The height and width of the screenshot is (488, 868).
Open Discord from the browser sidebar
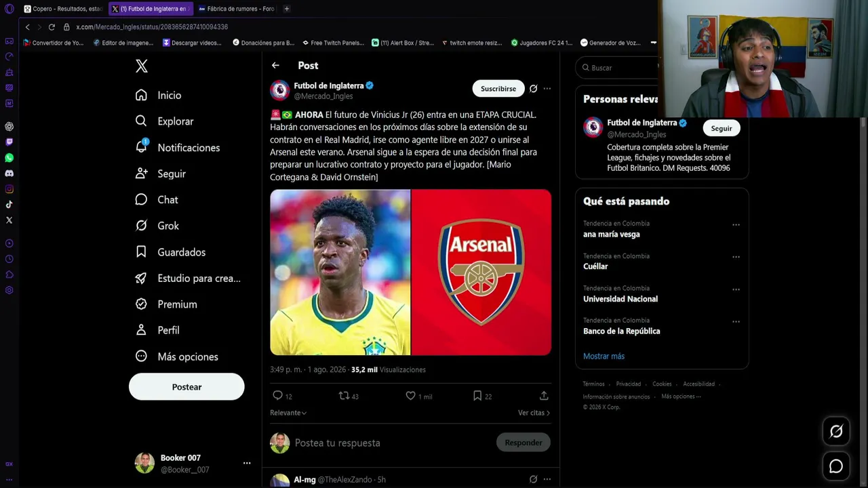coord(9,174)
